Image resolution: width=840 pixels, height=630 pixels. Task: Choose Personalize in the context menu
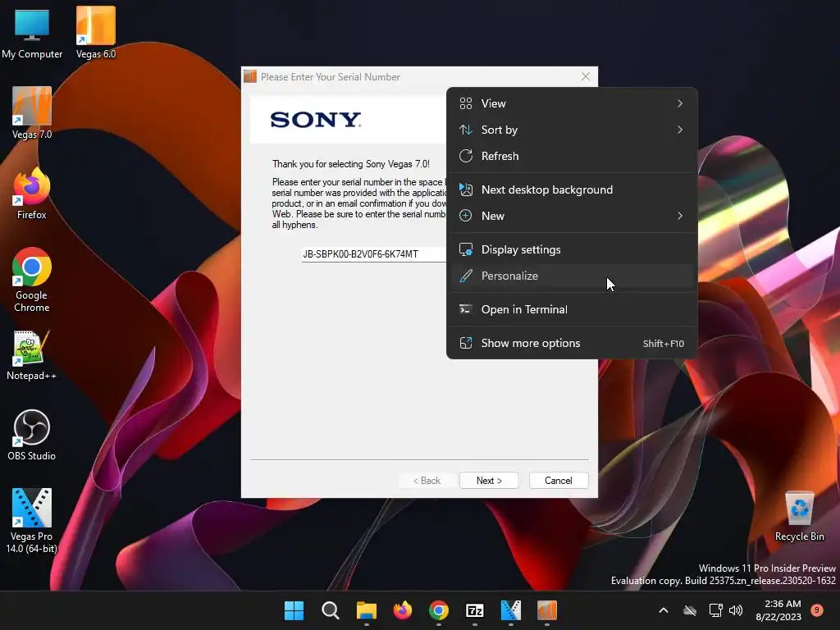(572, 276)
